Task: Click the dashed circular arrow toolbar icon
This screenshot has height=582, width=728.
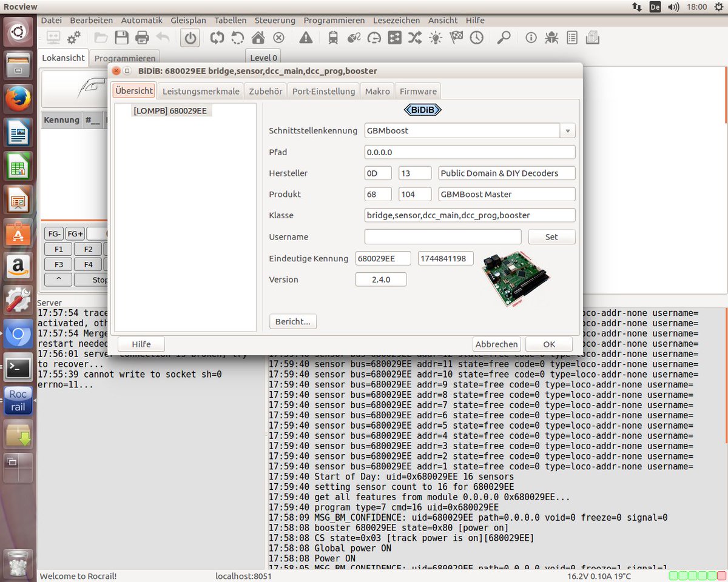Action: pos(238,38)
